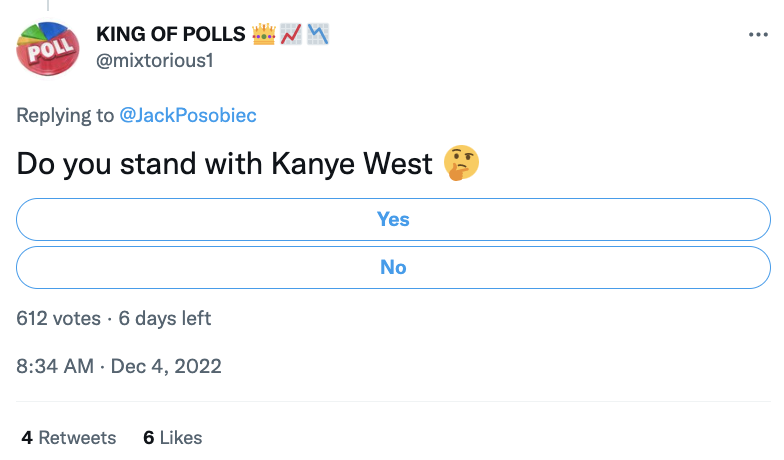This screenshot has height=460, width=784.
Task: Open the three-dot more options menu
Action: click(758, 34)
